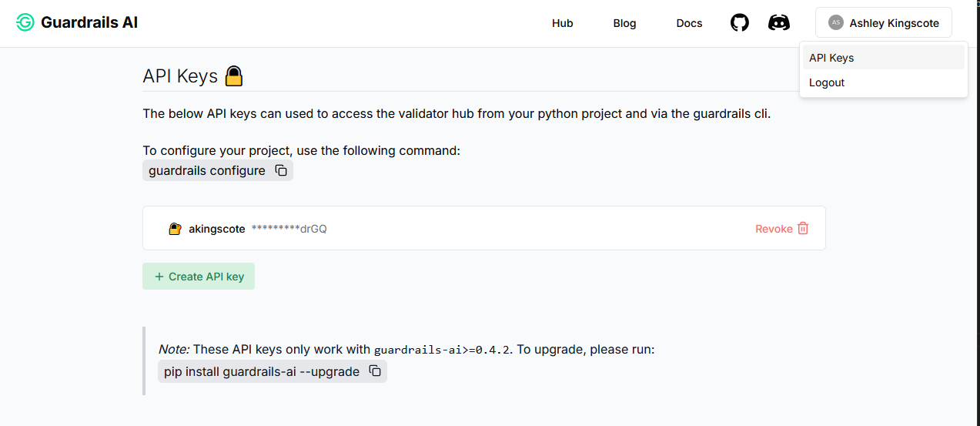Screen dimensions: 980x426
Task: Click the Revoke text link
Action: click(774, 229)
